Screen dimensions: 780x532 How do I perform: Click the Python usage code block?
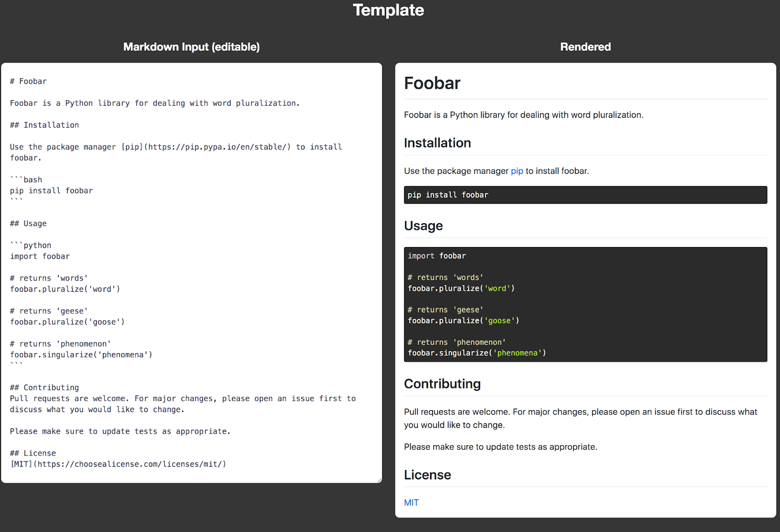pos(585,304)
